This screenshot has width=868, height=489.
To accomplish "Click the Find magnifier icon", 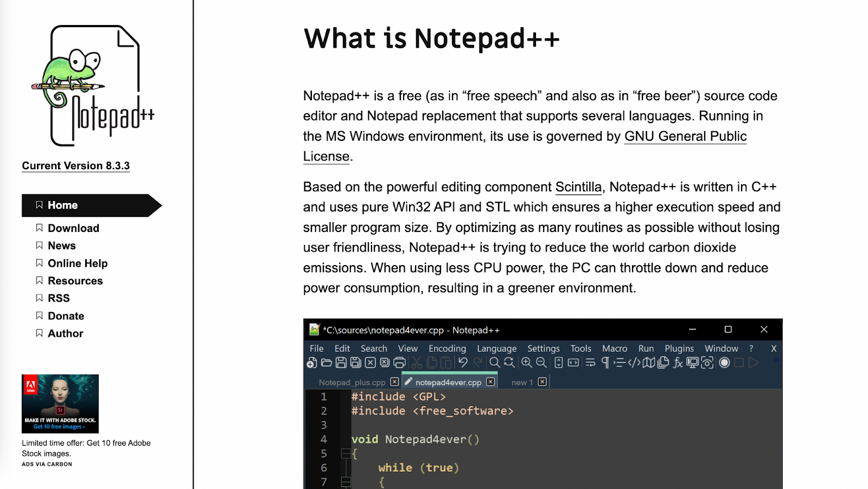I will (495, 363).
